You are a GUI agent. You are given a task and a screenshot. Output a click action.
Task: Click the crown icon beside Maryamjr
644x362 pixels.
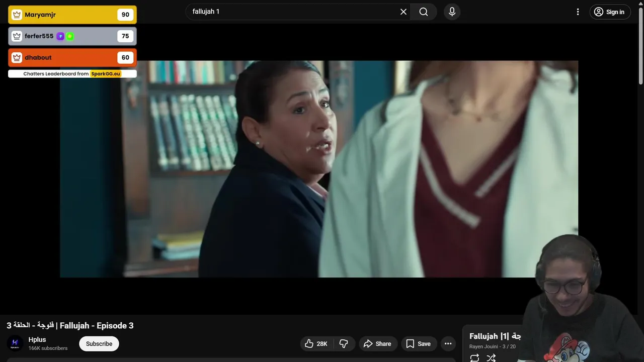17,15
